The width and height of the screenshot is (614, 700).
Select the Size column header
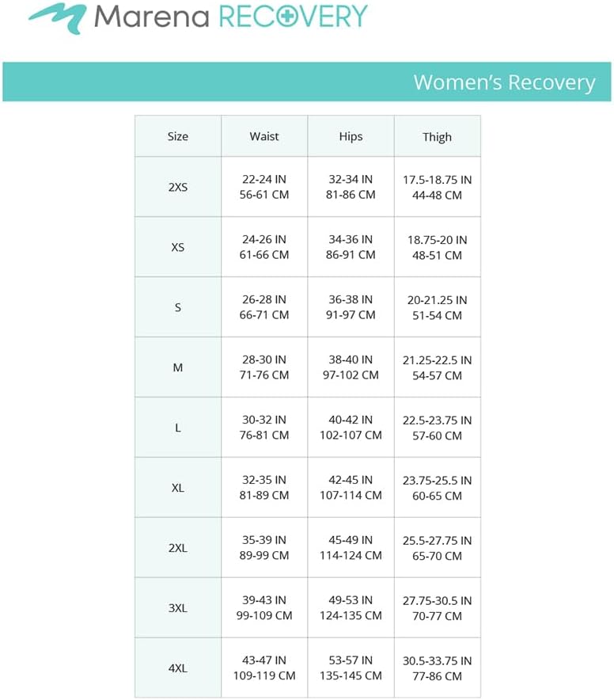pos(178,136)
